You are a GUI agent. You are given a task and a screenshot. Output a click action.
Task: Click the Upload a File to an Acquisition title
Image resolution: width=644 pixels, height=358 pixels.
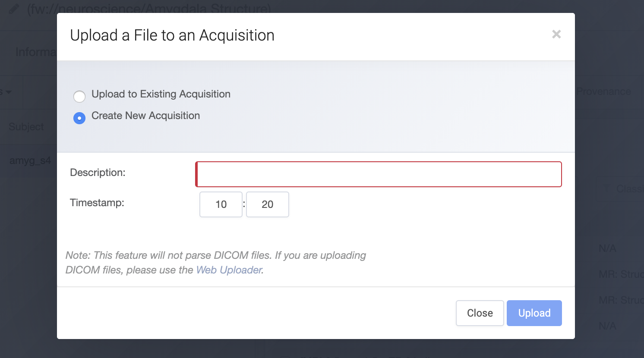click(172, 35)
